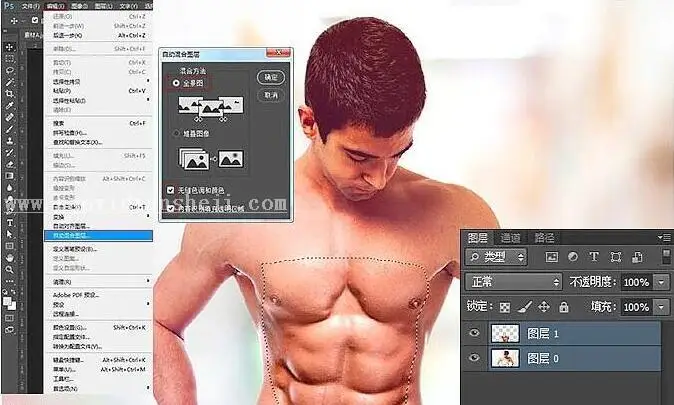Select the Crop tool
The height and width of the screenshot is (405, 674).
[x=9, y=93]
